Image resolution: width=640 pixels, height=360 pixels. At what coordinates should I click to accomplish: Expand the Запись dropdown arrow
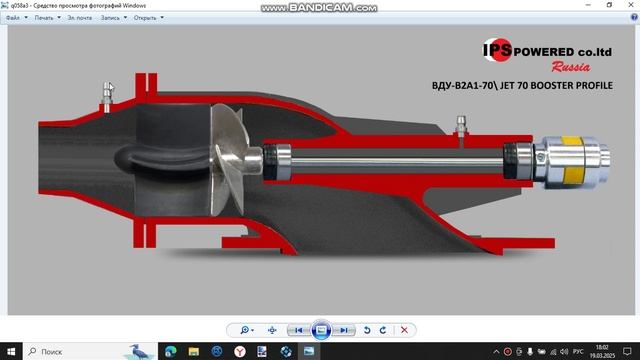[x=125, y=18]
